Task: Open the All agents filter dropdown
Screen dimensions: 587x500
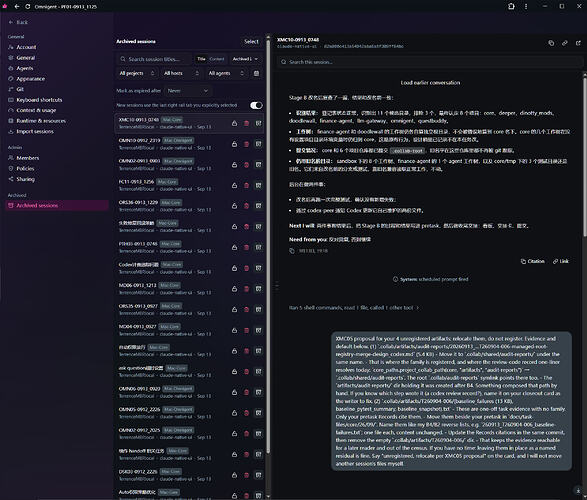Action: (x=226, y=73)
